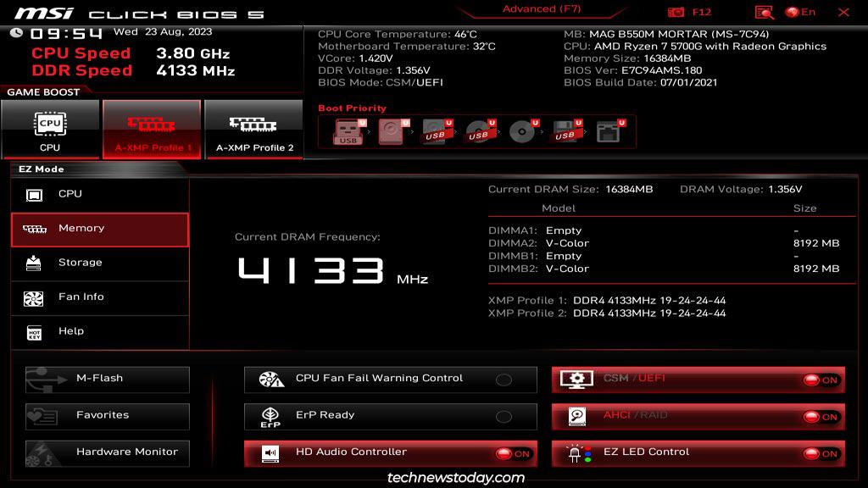This screenshot has width=868, height=488.
Task: Click XMP Profile 1 timing text
Action: [x=649, y=301]
